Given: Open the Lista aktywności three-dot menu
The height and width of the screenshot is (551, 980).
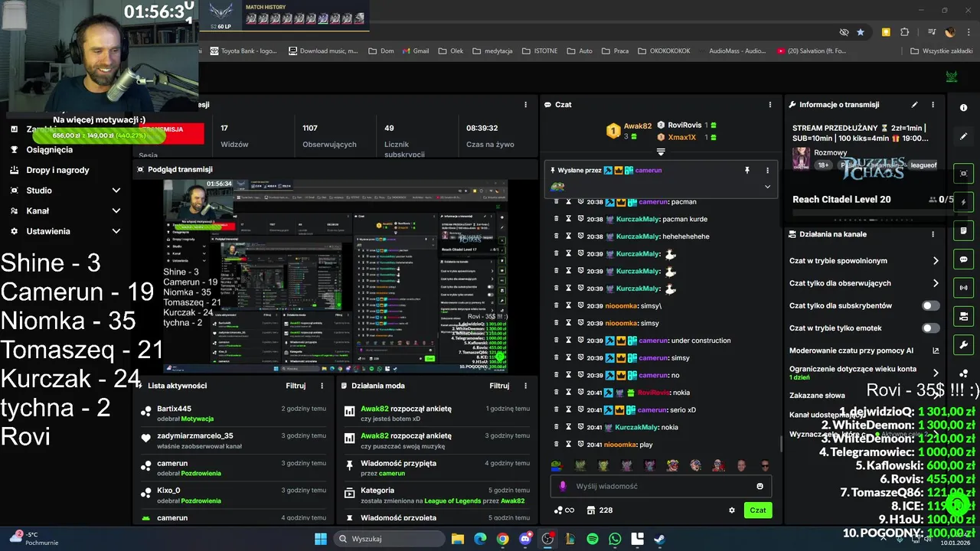Looking at the screenshot, I should pos(322,386).
